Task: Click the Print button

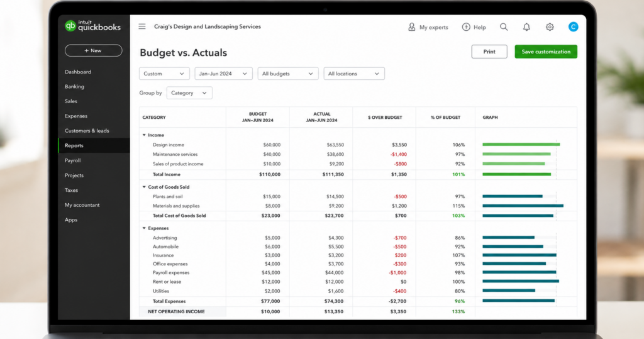Action: click(x=489, y=52)
